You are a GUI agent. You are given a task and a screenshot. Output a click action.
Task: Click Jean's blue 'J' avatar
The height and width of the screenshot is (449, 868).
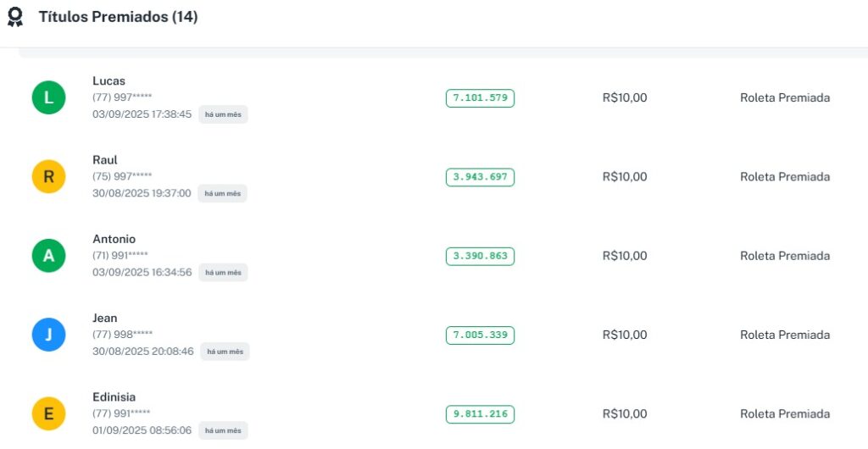point(48,335)
